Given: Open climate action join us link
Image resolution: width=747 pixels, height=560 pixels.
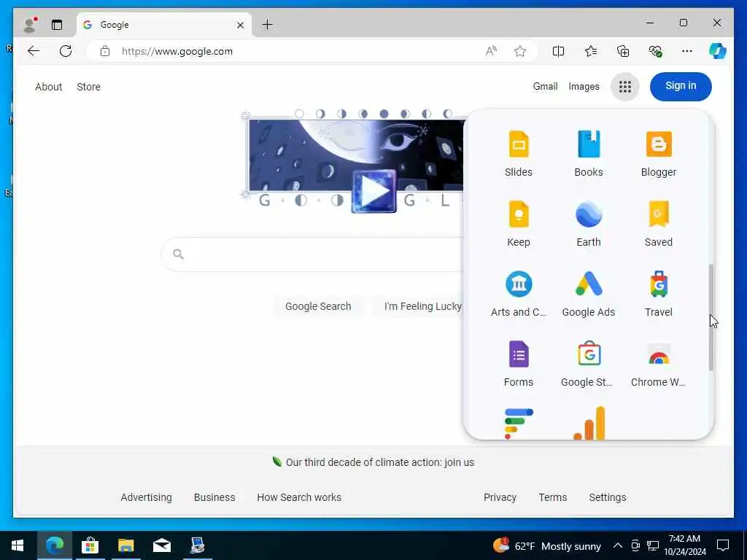Looking at the screenshot, I should coord(379,462).
